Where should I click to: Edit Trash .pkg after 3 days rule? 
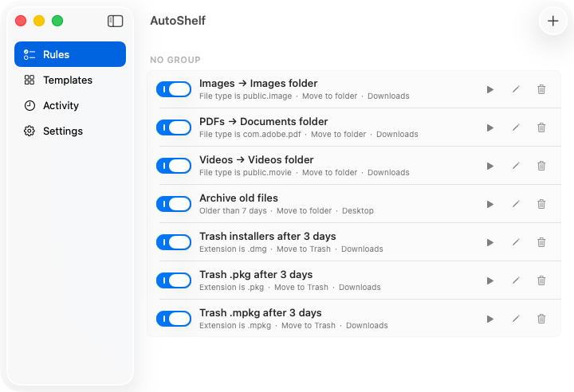pos(516,280)
